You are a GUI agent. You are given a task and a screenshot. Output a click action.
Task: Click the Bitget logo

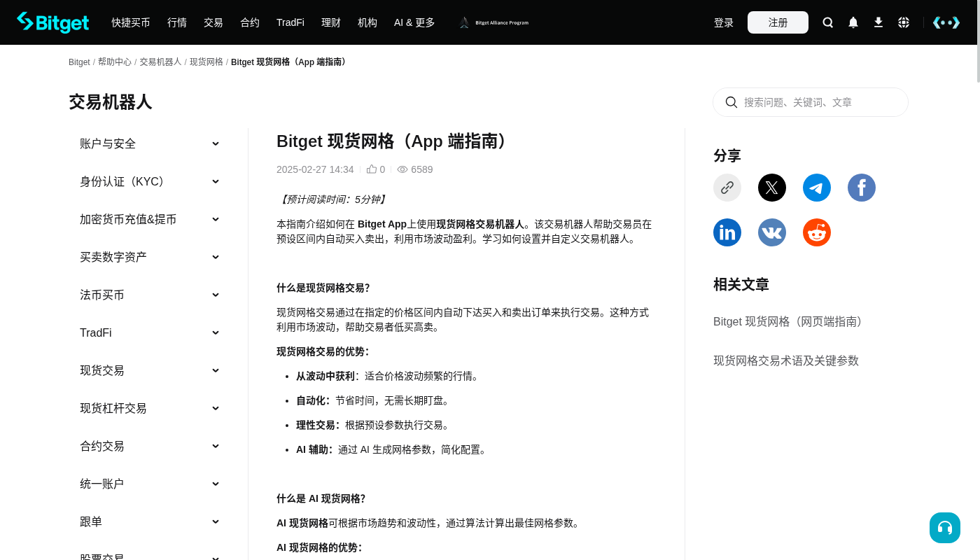click(x=53, y=22)
